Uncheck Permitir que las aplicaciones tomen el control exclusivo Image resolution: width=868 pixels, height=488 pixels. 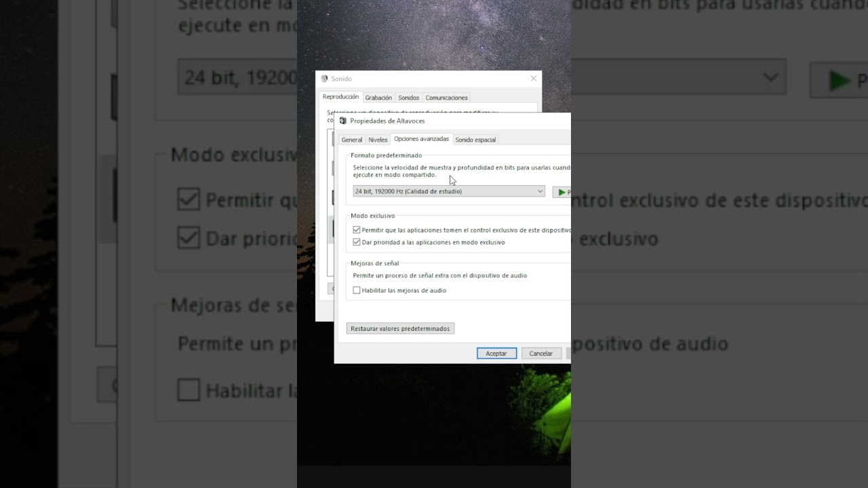[x=357, y=230]
